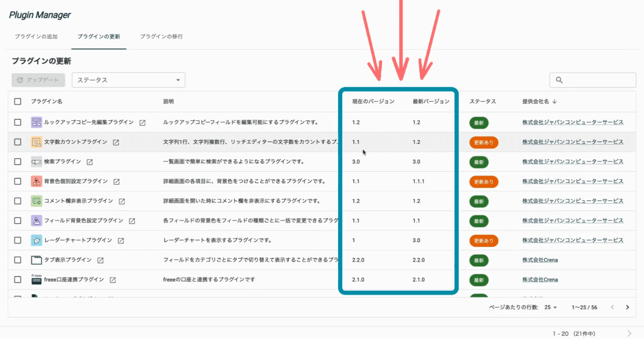Open external link for freee口座連携プラグイン
Viewport: 644px width, 339px height.
(x=113, y=280)
